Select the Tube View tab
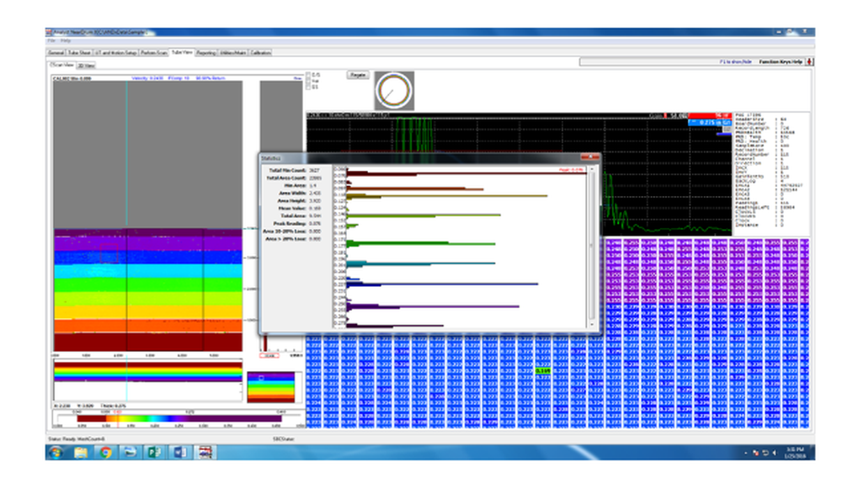 182,52
